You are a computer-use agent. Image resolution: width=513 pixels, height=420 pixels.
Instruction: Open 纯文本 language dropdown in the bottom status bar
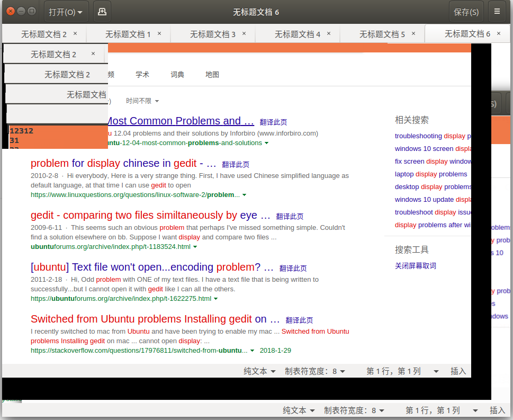[x=299, y=410]
